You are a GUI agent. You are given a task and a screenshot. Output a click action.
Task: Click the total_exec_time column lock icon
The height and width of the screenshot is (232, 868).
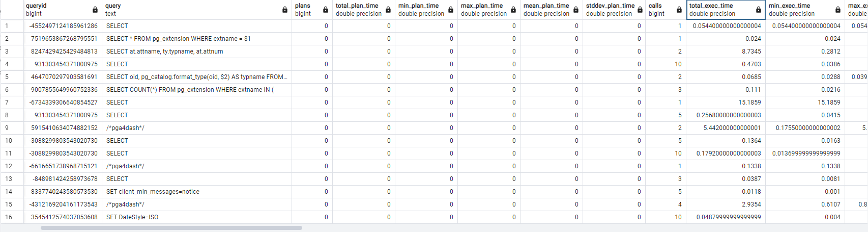click(x=759, y=10)
